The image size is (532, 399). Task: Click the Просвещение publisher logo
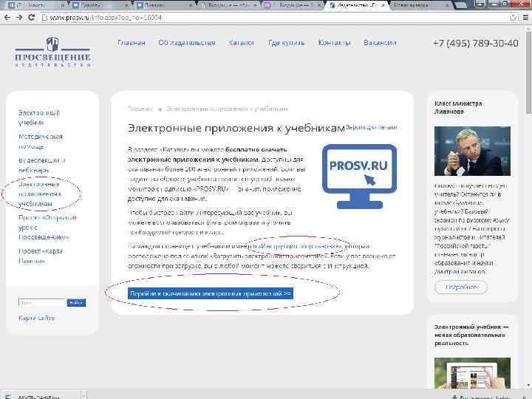click(52, 52)
